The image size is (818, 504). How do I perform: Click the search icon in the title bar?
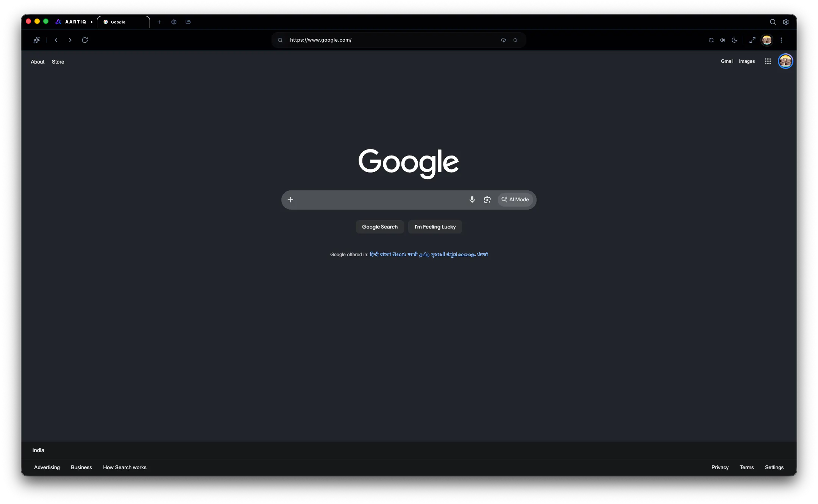(x=773, y=22)
